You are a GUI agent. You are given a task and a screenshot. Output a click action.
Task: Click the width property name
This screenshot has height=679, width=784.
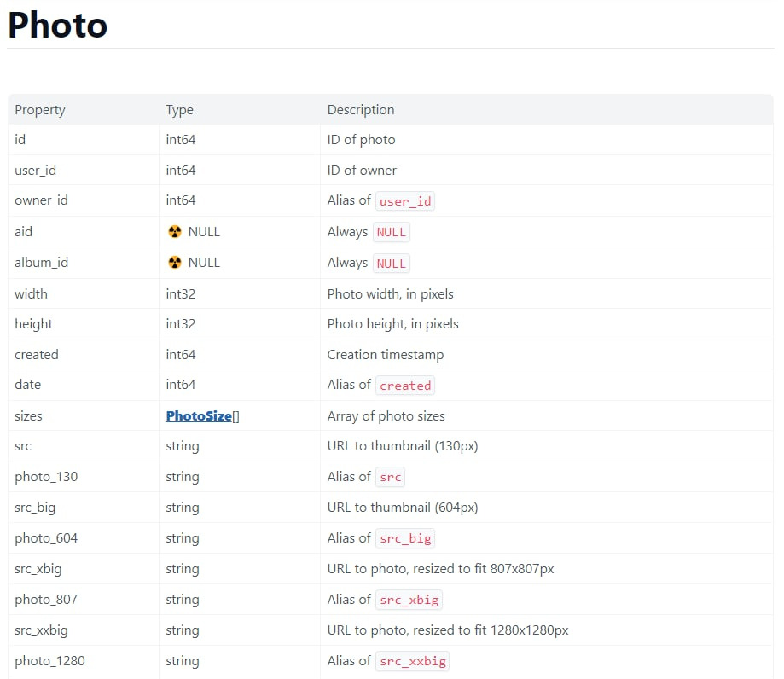tap(31, 293)
